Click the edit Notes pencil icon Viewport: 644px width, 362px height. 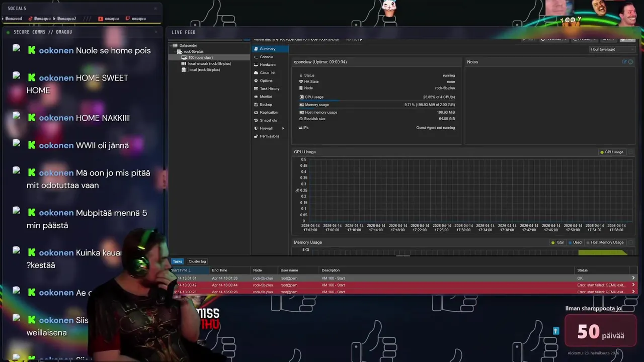(x=624, y=62)
